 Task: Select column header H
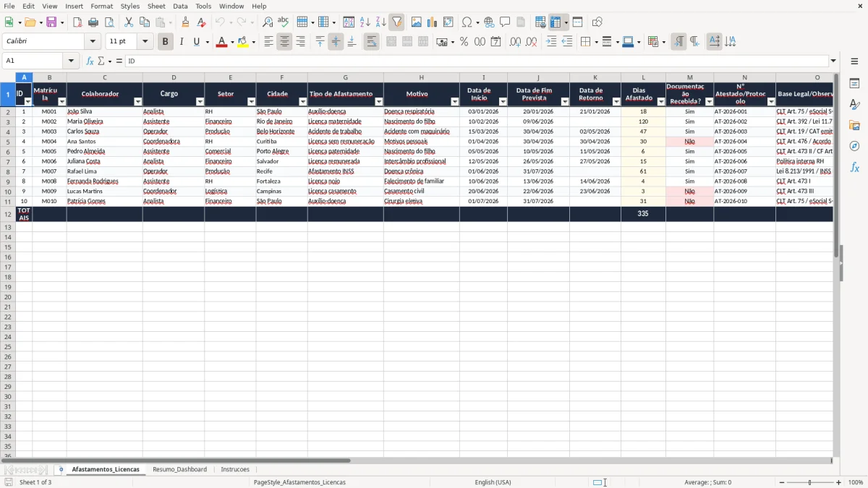coord(421,77)
